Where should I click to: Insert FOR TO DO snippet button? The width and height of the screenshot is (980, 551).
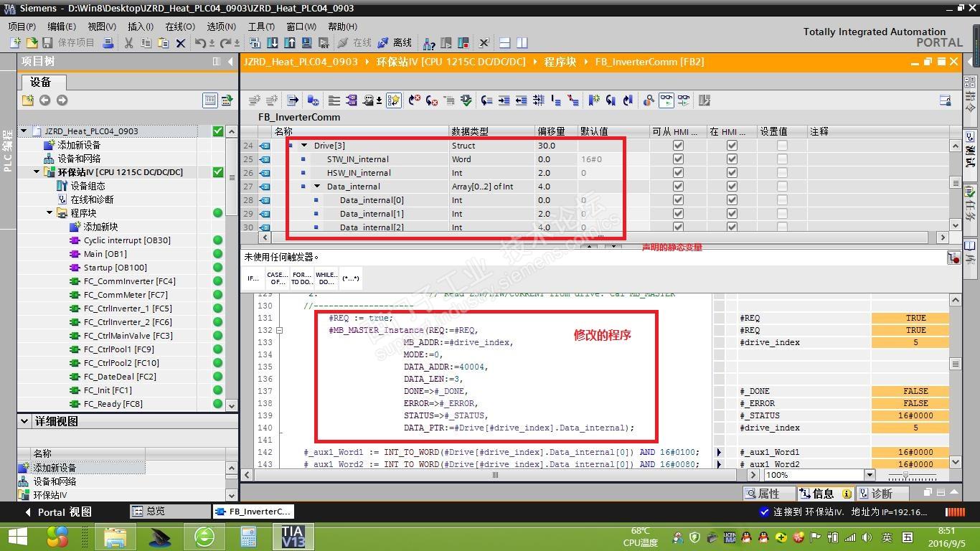[x=301, y=278]
